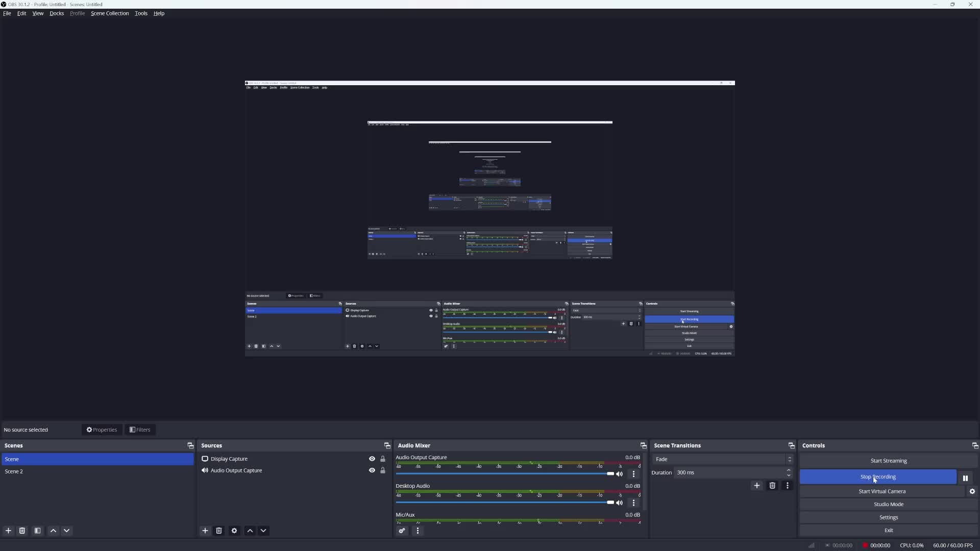Open advanced audio properties gears icon
980x551 pixels.
coord(402,531)
